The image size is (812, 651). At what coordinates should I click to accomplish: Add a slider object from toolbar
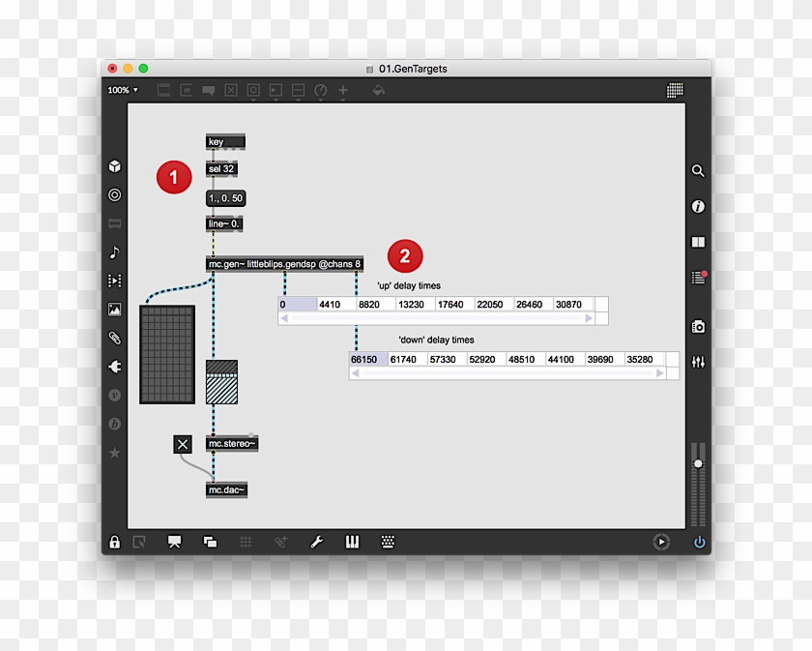(299, 90)
